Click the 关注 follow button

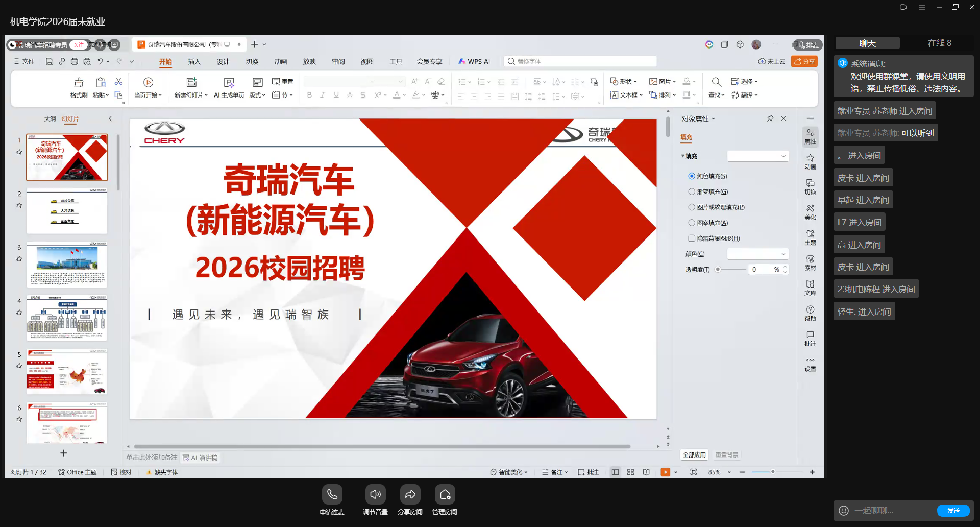tap(78, 45)
